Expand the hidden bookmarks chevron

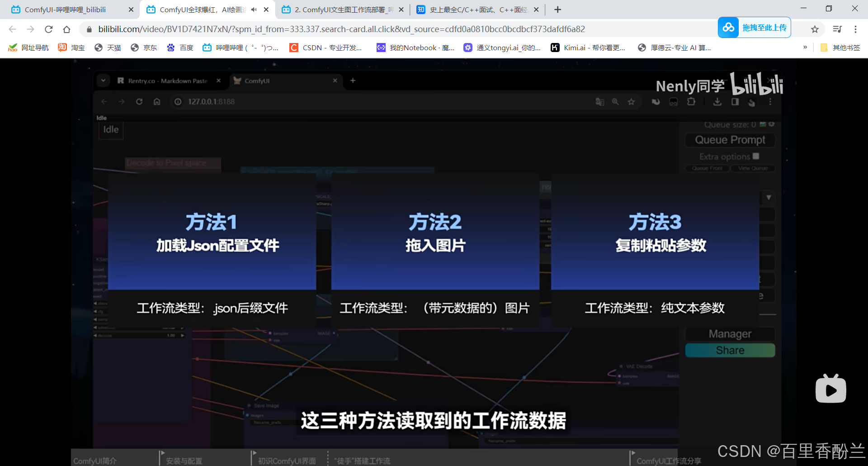805,47
